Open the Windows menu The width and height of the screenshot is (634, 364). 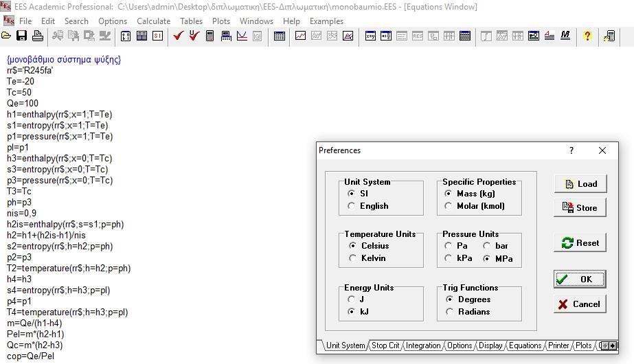tap(256, 21)
